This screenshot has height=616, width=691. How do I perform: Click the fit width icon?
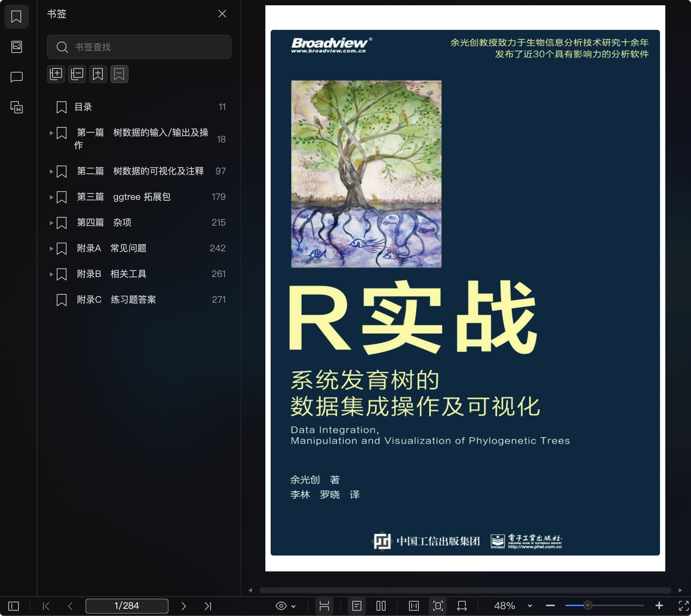462,606
